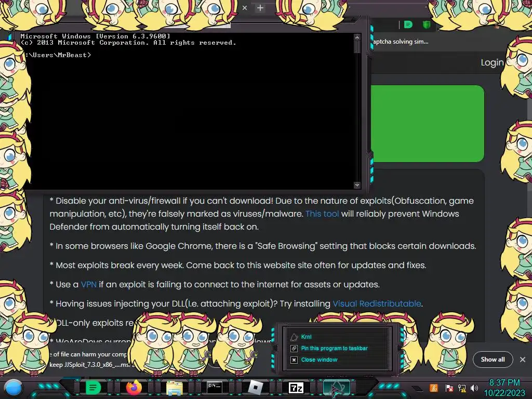Switch to Command Prompt taskbar icon
This screenshot has width=532, height=399.
(x=215, y=388)
